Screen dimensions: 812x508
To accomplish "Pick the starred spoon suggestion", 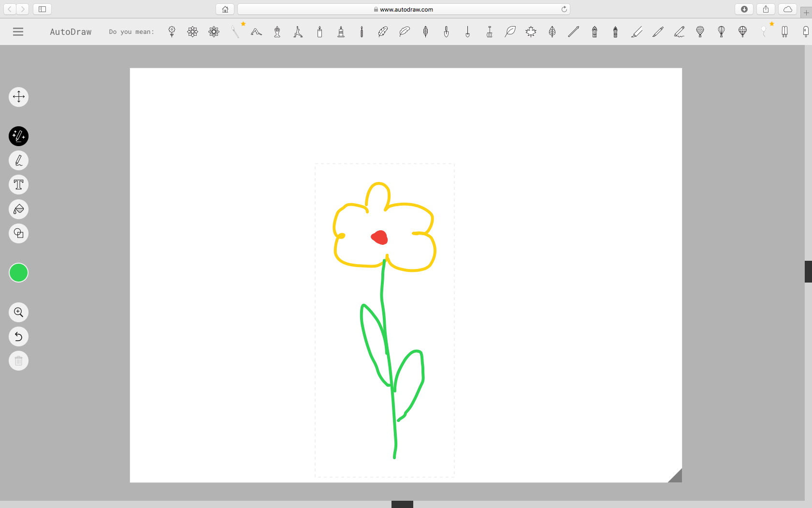I will point(235,31).
